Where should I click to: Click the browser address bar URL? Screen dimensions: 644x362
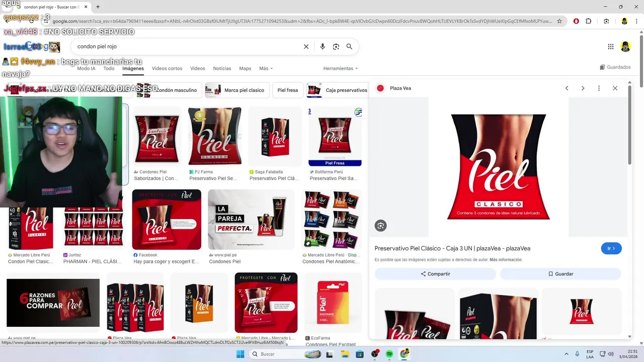[302, 21]
